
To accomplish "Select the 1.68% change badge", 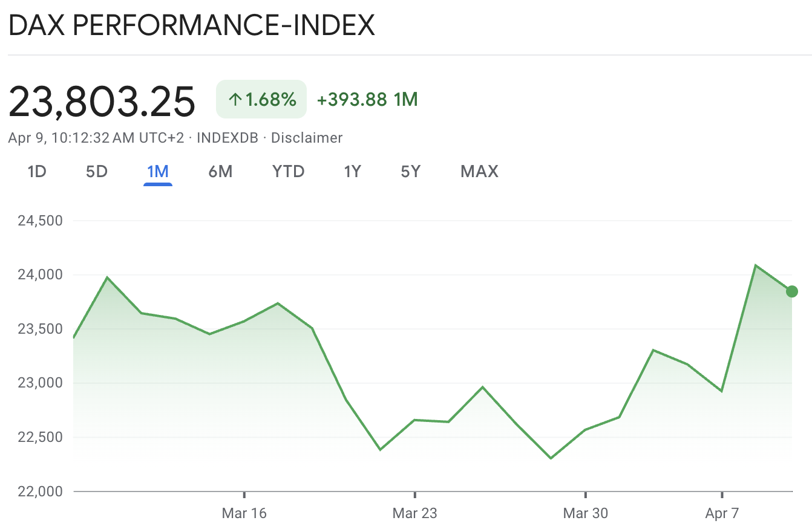I will point(261,99).
